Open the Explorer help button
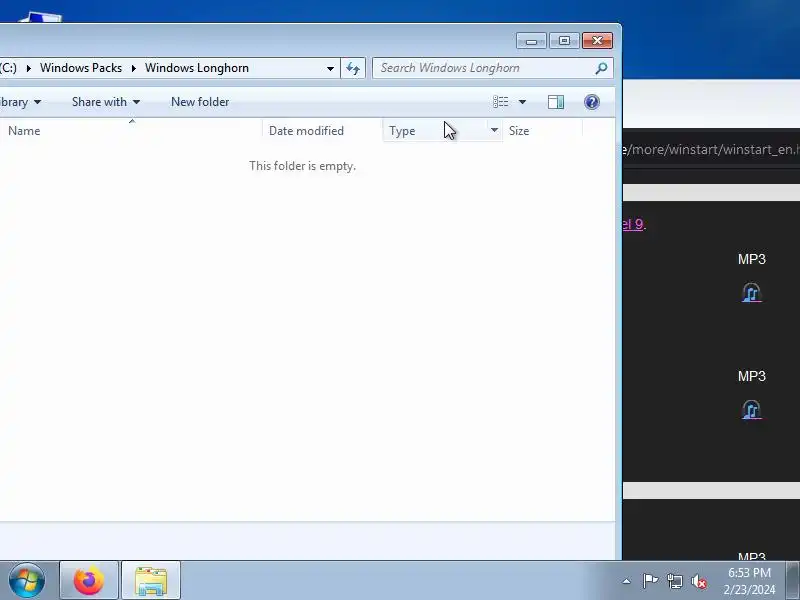Screen dimensions: 800x600 pos(592,102)
